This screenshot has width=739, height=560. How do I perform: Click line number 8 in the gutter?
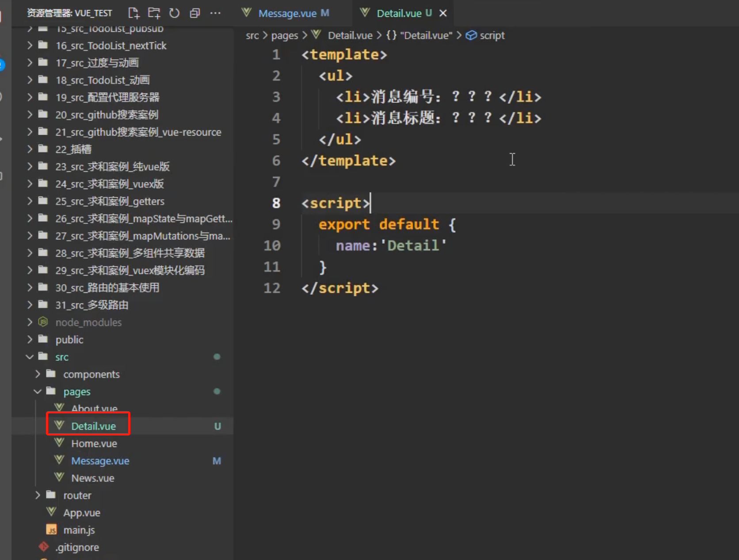pos(276,203)
